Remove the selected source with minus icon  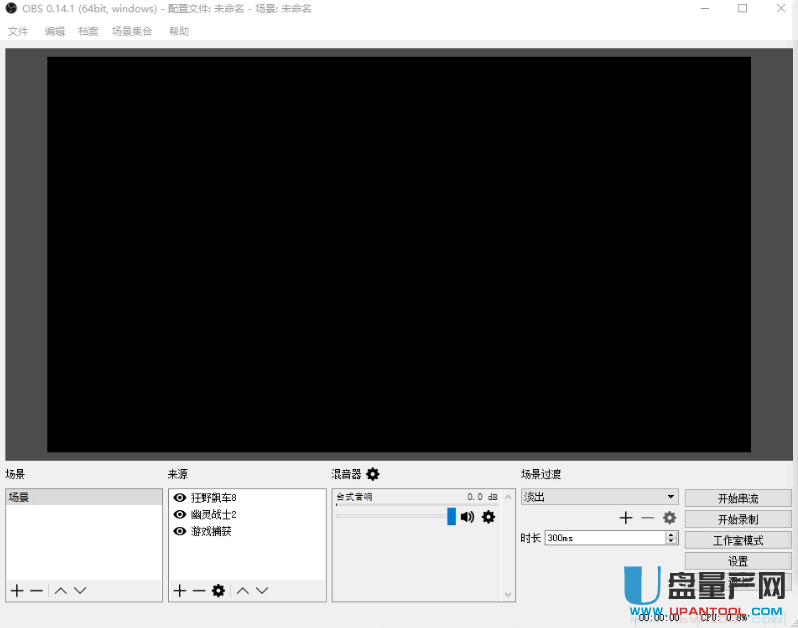click(x=199, y=590)
